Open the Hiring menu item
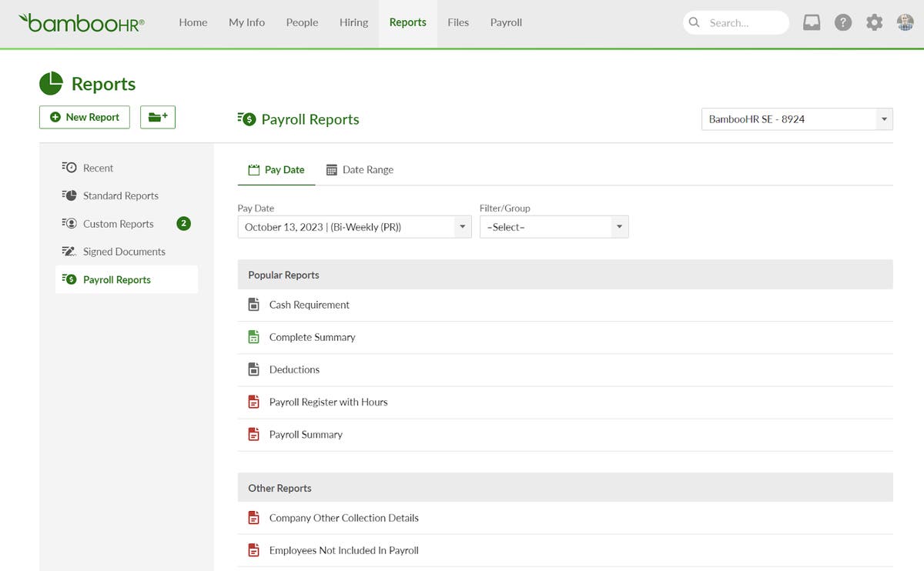This screenshot has width=924, height=571. [x=353, y=22]
